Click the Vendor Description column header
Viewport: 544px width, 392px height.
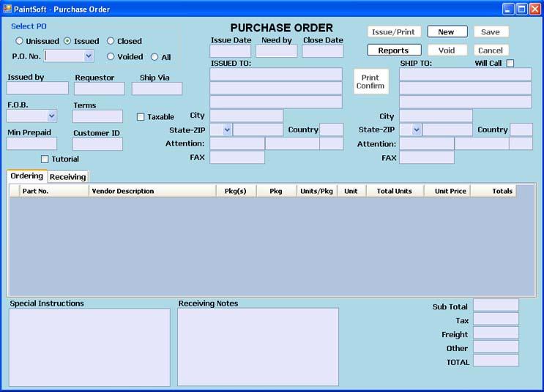[152, 191]
